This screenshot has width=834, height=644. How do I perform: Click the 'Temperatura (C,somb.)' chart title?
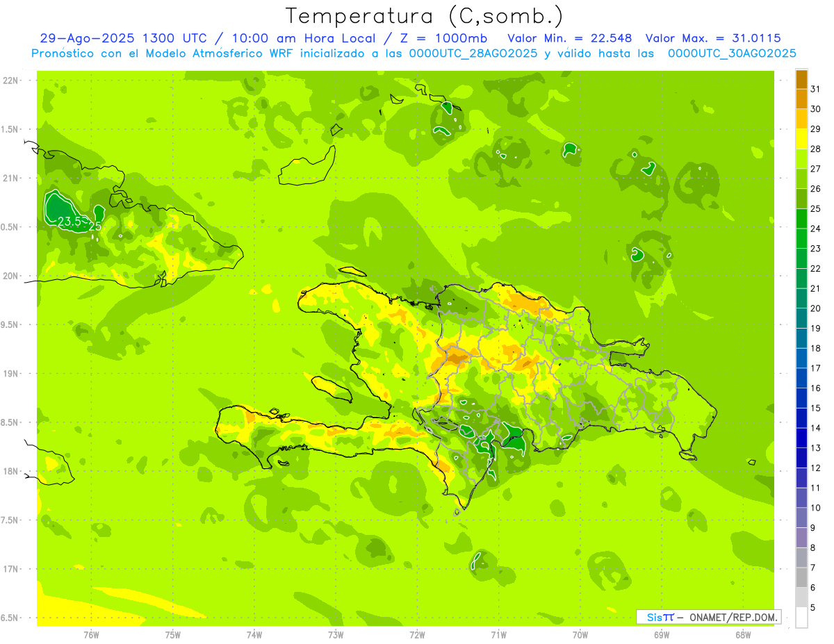[x=424, y=16]
